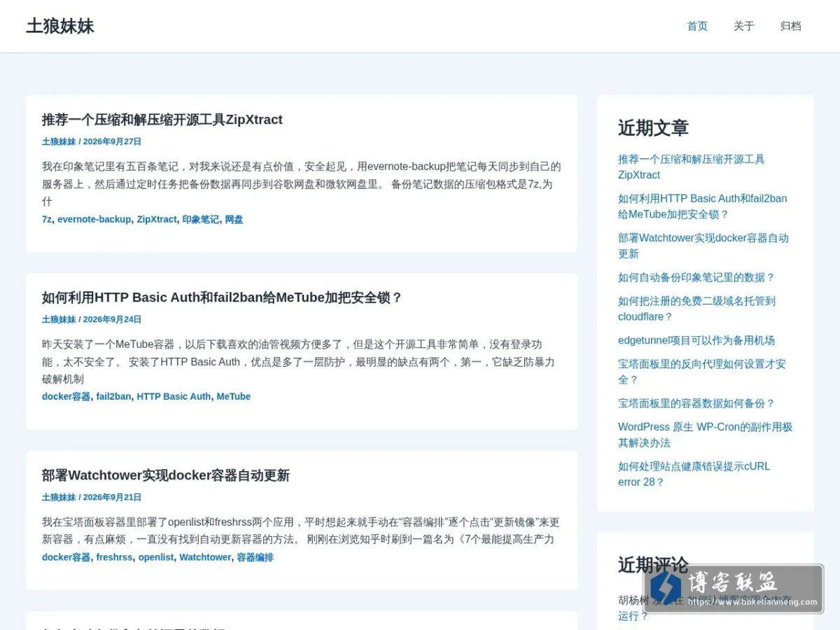Open sidebar article edgetunnel项目可以作为备用机场

pyautogui.click(x=696, y=340)
